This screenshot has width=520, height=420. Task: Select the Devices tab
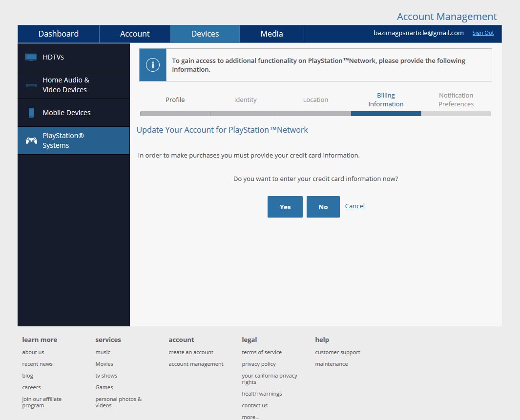205,34
